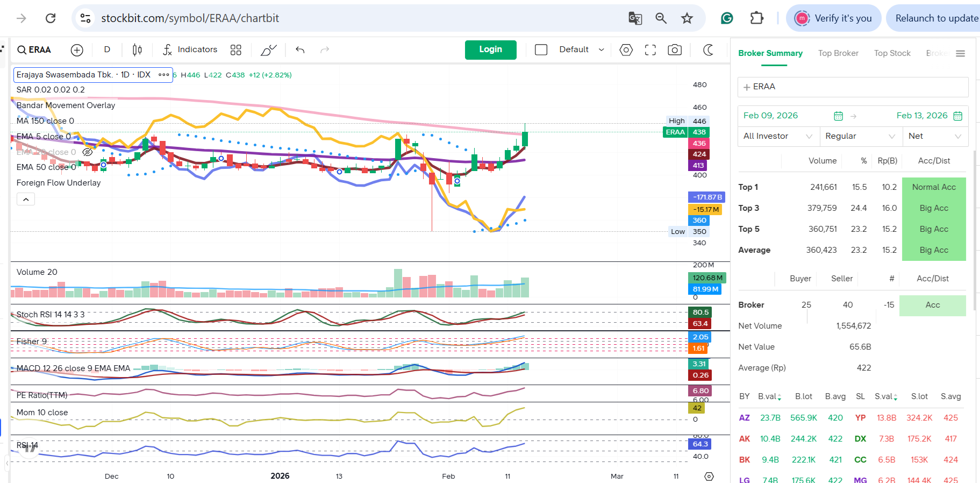Open the Indicators menu
The width and height of the screenshot is (980, 483).
click(190, 49)
